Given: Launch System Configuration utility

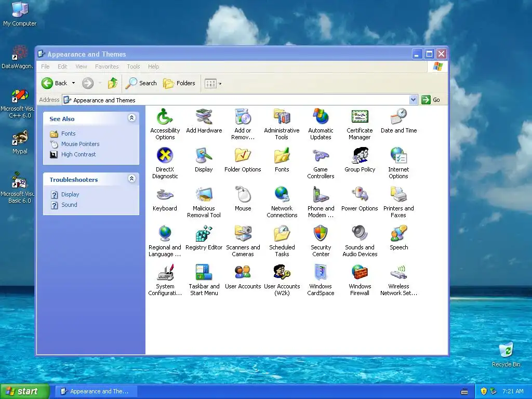Looking at the screenshot, I should (x=165, y=280).
